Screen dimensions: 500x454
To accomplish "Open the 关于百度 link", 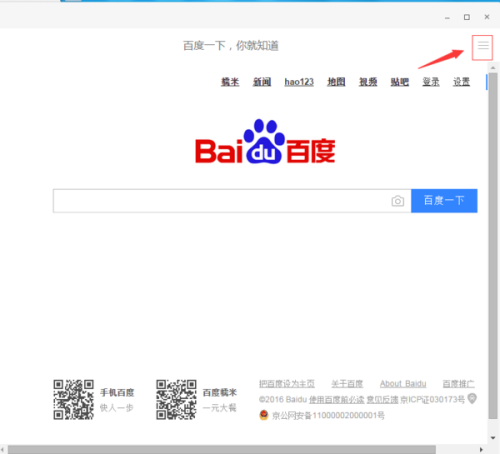I will pyautogui.click(x=347, y=384).
